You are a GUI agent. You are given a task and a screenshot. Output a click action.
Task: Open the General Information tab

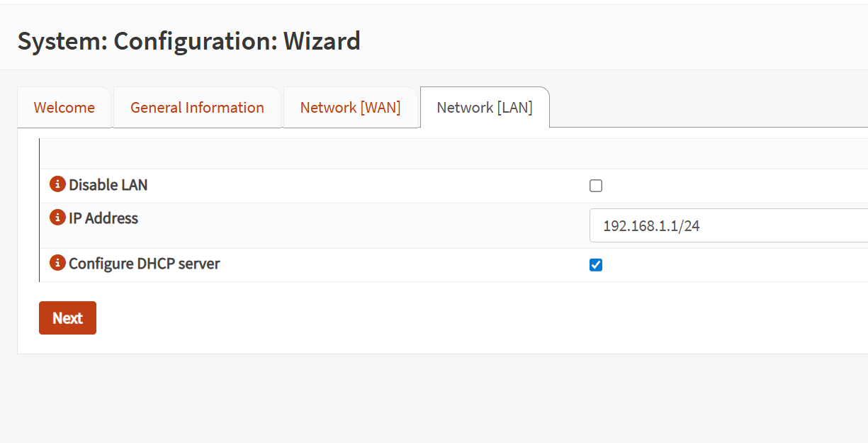click(x=197, y=108)
